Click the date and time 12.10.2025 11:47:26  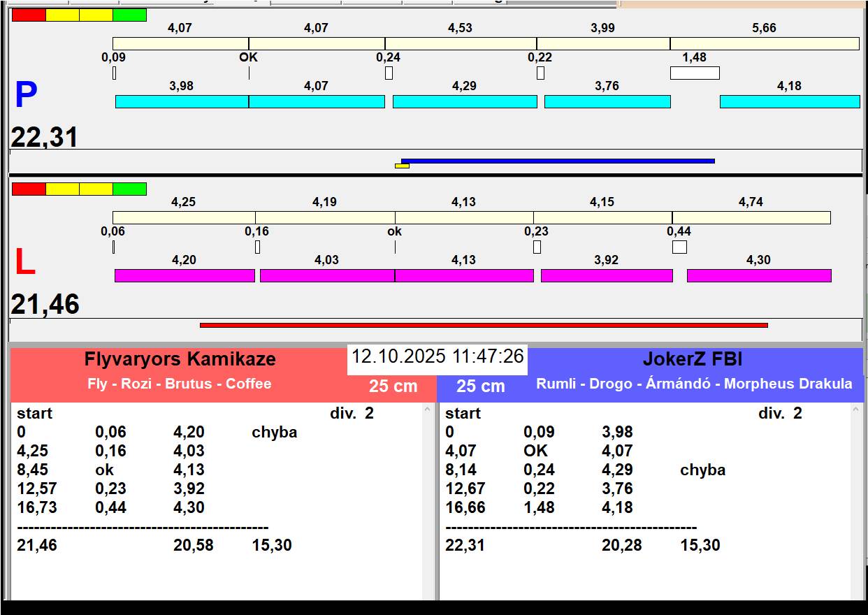coord(437,356)
